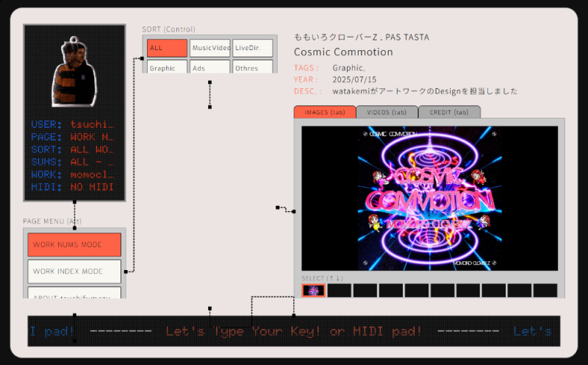Select the first Cosmic Commotion thumbnail
Image resolution: width=588 pixels, height=365 pixels.
coord(314,290)
